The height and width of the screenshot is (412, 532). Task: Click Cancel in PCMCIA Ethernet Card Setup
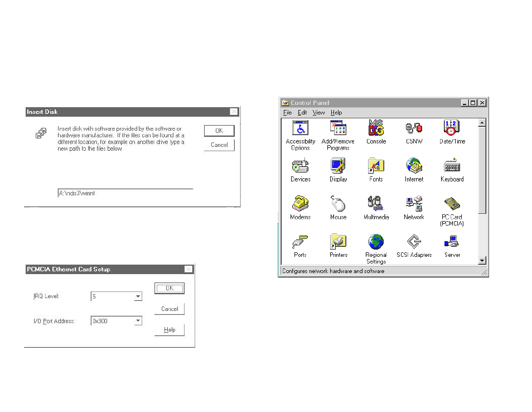(170, 309)
